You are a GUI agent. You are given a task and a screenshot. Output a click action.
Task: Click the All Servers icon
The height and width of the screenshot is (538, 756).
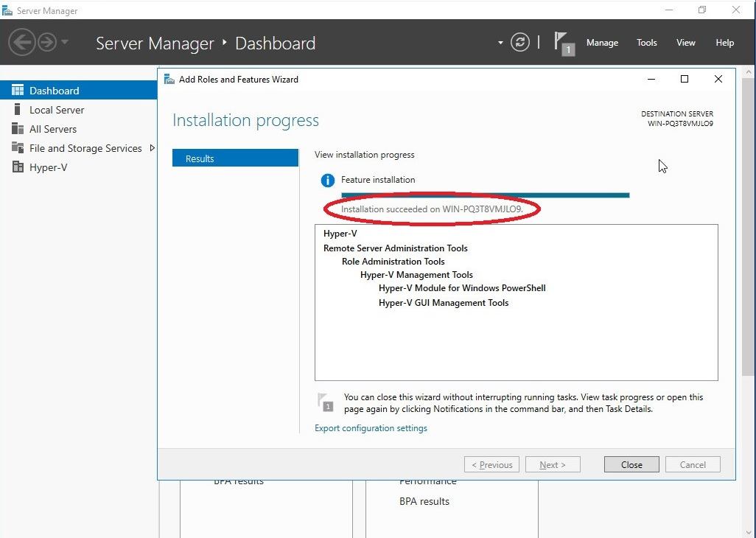[x=18, y=129]
